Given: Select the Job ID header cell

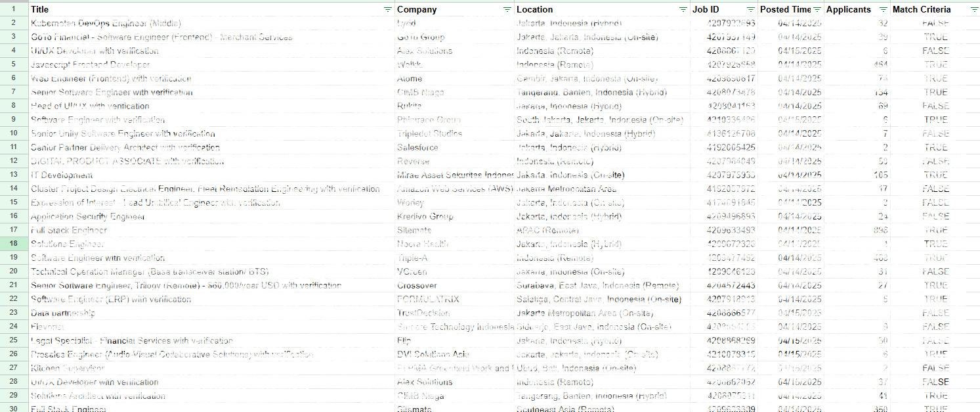Looking at the screenshot, I should coord(724,10).
